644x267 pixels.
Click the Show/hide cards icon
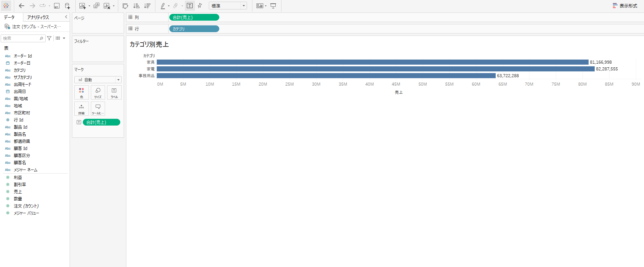click(x=259, y=6)
